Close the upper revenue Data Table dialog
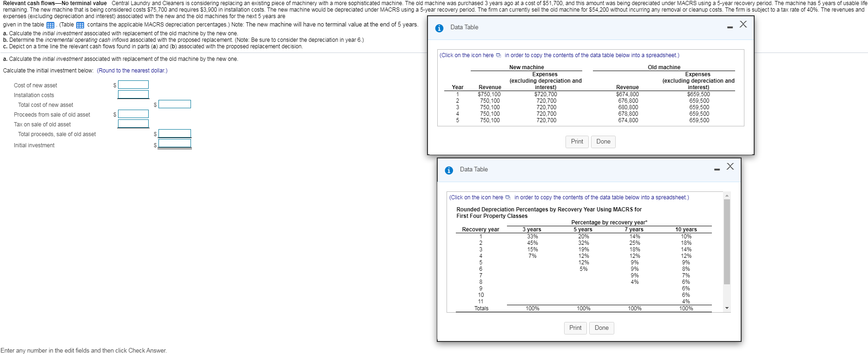The width and height of the screenshot is (868, 354). [x=743, y=24]
